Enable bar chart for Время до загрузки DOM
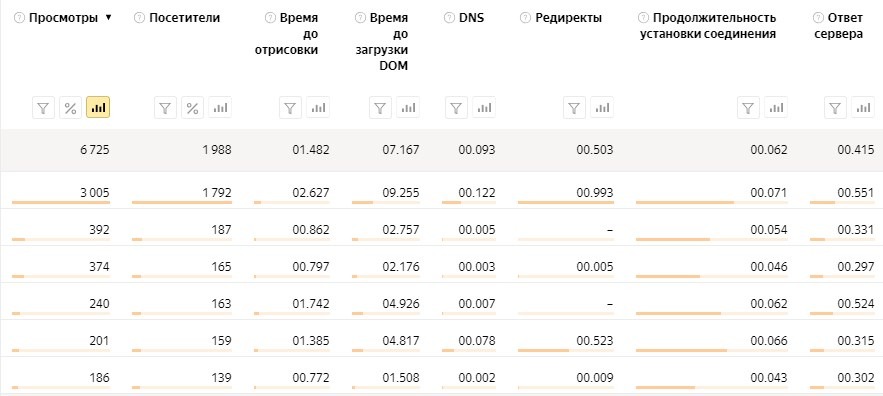This screenshot has height=396, width=883. [x=408, y=108]
